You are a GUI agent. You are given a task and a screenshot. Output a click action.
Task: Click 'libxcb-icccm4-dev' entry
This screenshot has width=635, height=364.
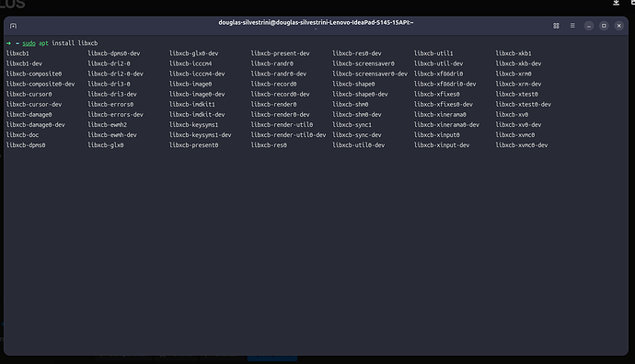pos(197,74)
